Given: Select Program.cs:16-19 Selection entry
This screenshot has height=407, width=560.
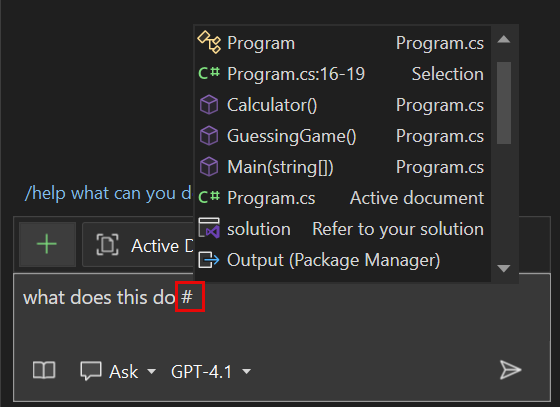Looking at the screenshot, I should point(341,74).
